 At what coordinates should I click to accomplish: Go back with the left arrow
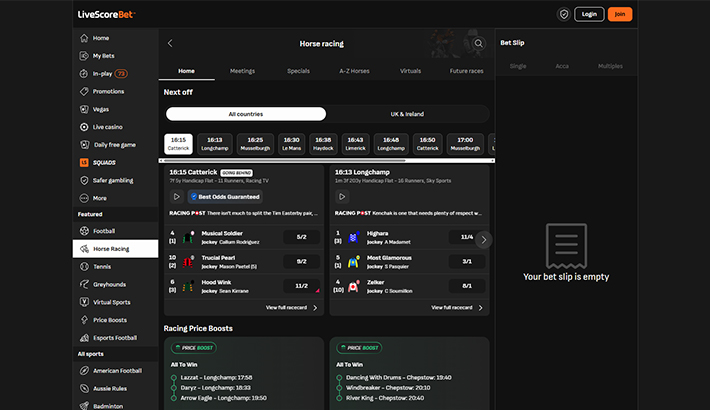pyautogui.click(x=170, y=43)
